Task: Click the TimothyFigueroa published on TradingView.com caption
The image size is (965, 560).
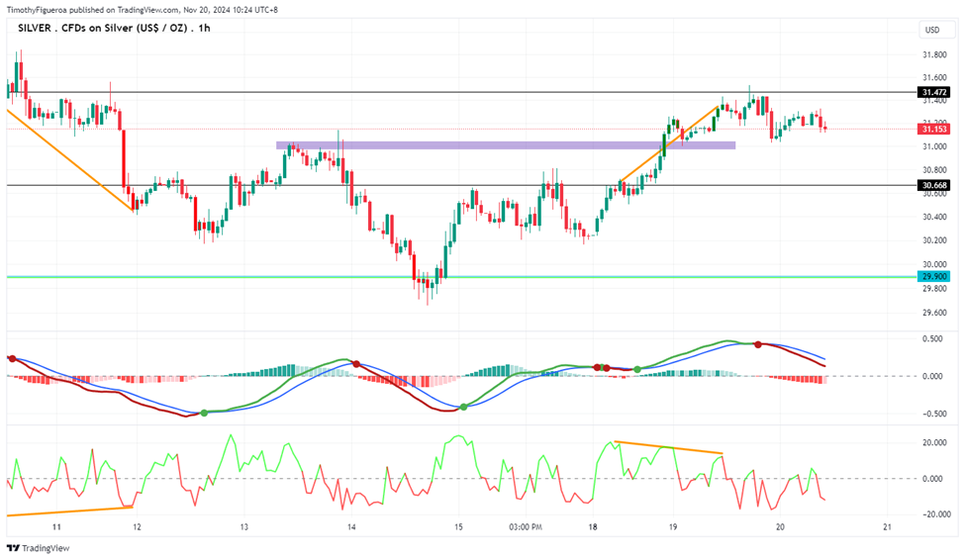Action: point(143,10)
